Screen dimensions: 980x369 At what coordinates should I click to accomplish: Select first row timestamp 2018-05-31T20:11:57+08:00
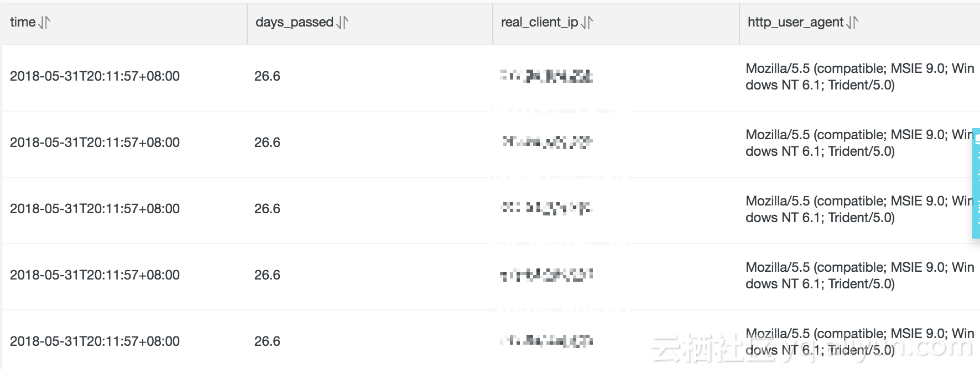(x=95, y=76)
